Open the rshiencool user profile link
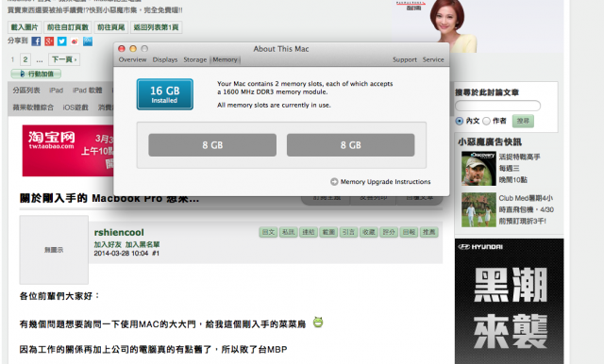604x364 pixels. [119, 232]
